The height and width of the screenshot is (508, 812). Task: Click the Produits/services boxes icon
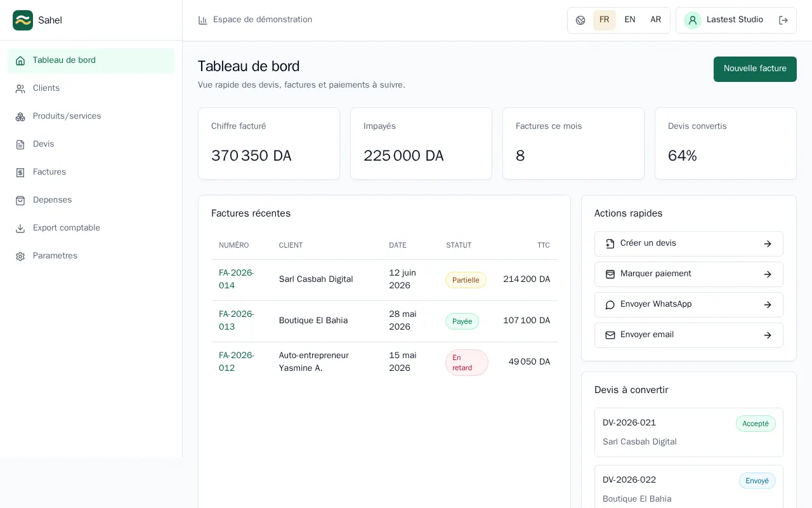point(20,117)
